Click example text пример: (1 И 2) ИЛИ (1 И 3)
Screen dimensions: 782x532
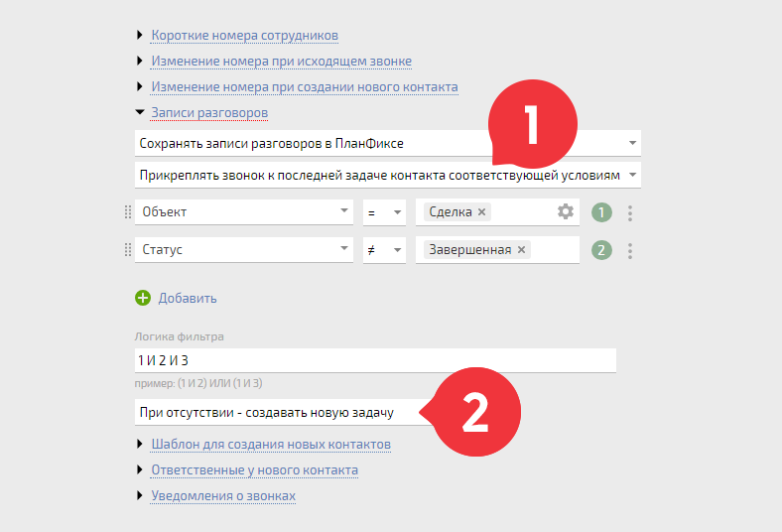click(198, 383)
